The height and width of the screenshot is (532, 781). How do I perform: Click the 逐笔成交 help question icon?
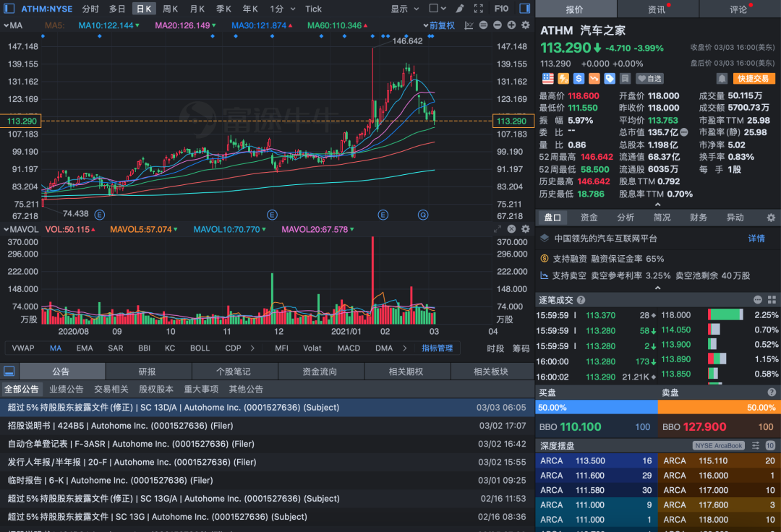coord(581,300)
